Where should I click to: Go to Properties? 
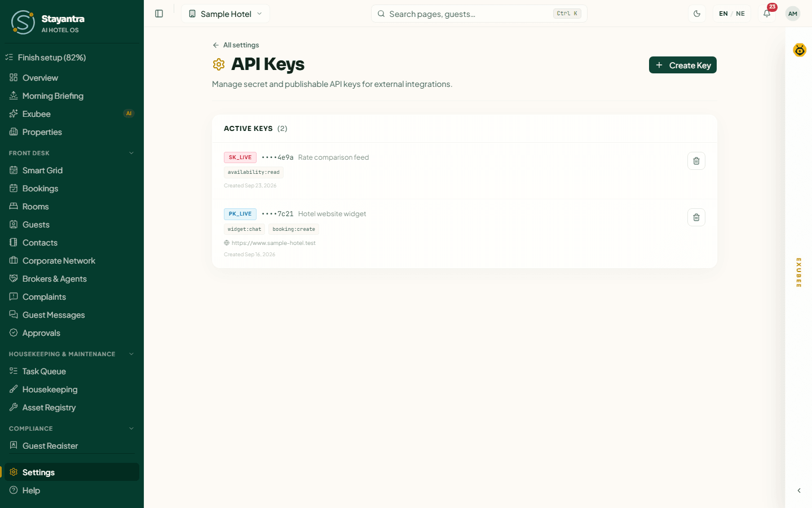72,132
